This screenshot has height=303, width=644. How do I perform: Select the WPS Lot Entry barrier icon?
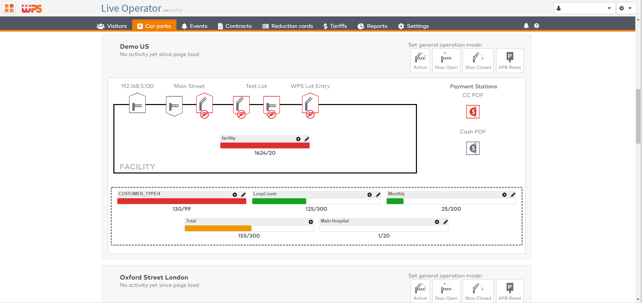pyautogui.click(x=310, y=105)
